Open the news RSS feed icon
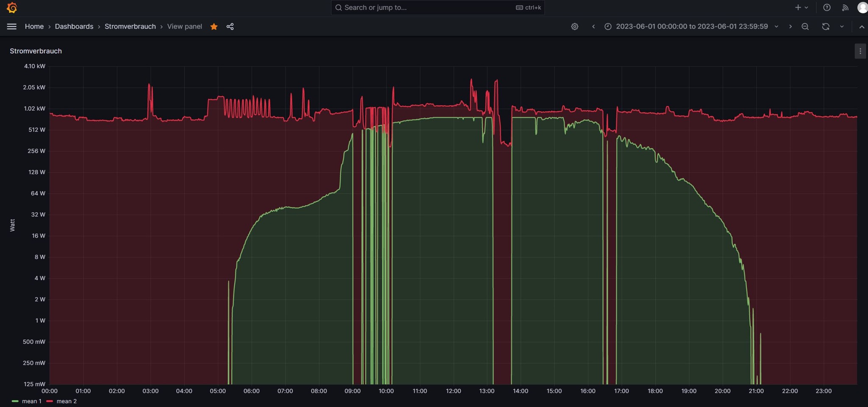This screenshot has height=407, width=868. (x=845, y=8)
